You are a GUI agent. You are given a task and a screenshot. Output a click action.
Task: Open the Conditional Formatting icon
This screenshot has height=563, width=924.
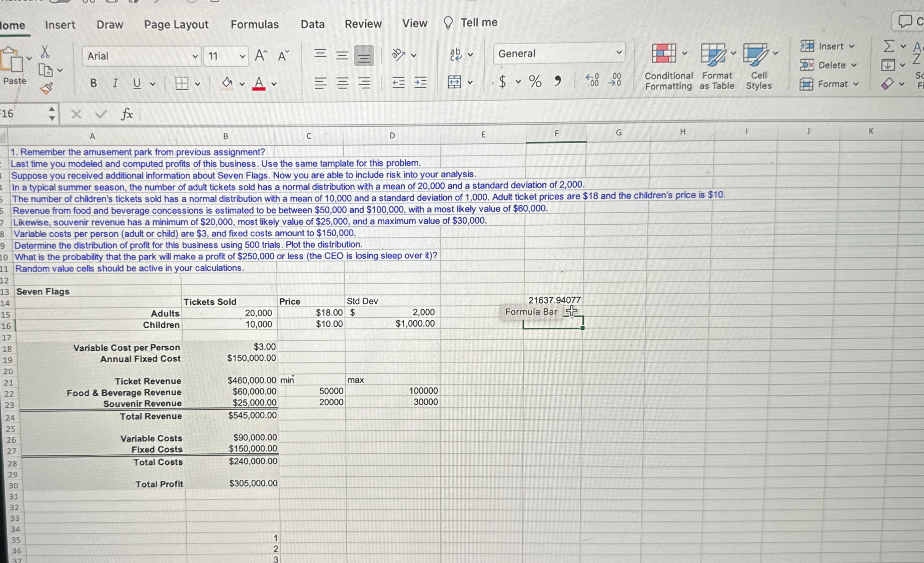664,53
